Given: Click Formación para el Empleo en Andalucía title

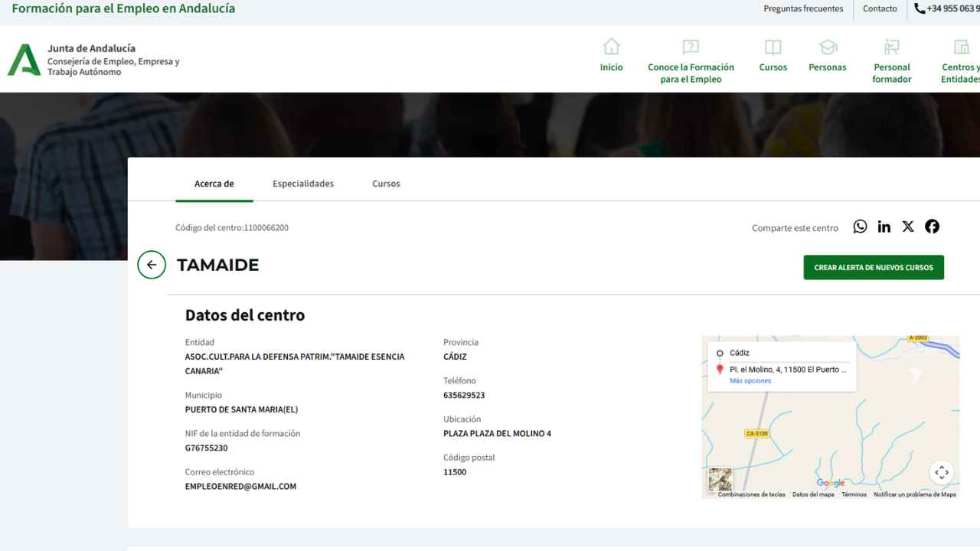Looking at the screenshot, I should pos(123,8).
